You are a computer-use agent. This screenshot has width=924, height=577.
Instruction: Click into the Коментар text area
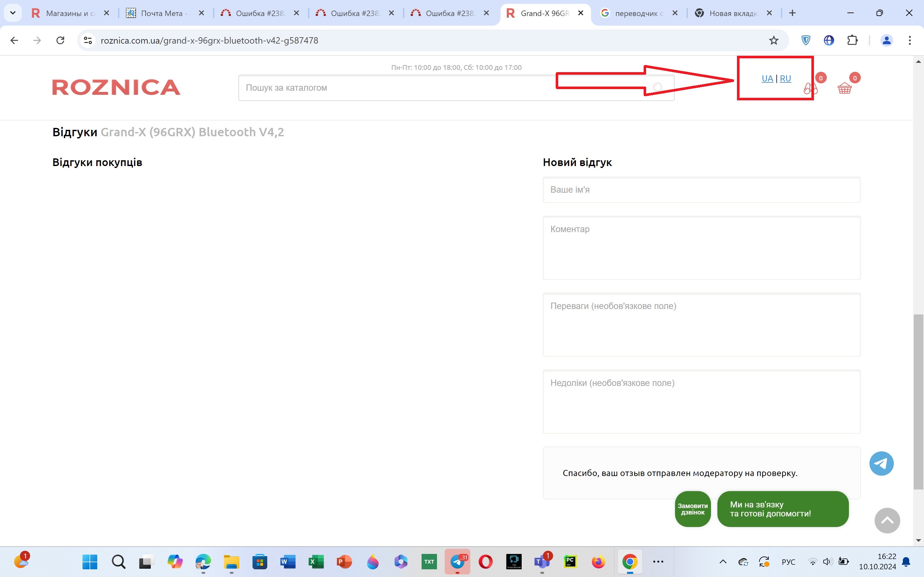pyautogui.click(x=701, y=248)
